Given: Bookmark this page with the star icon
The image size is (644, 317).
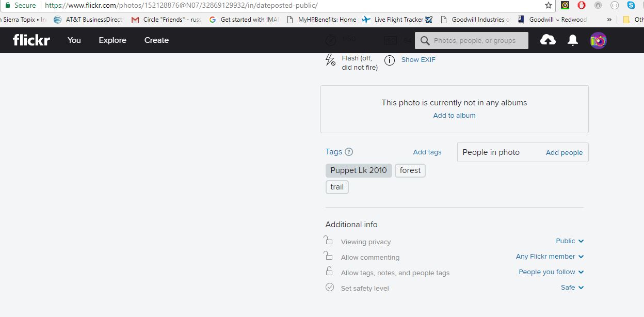Looking at the screenshot, I should (x=549, y=5).
